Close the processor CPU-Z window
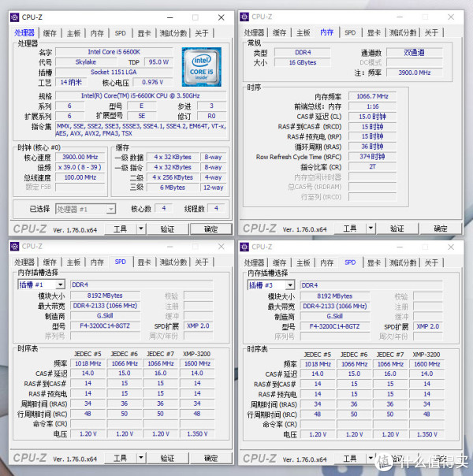473x476 pixels. (222, 17)
